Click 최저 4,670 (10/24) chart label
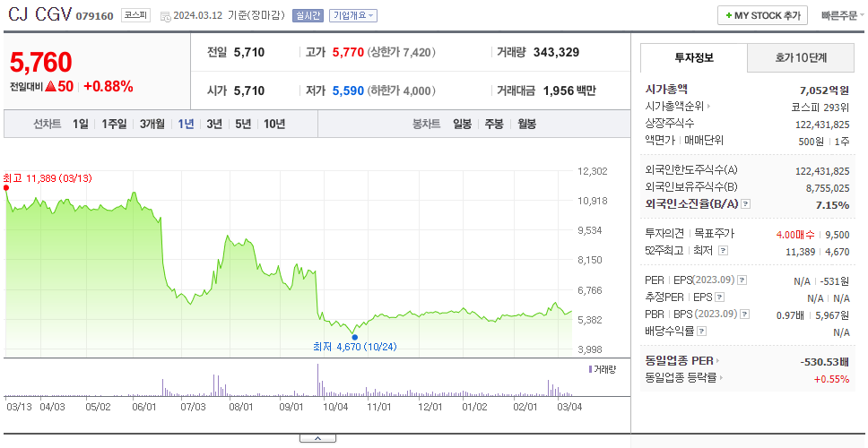This screenshot has width=868, height=448. pos(355,348)
